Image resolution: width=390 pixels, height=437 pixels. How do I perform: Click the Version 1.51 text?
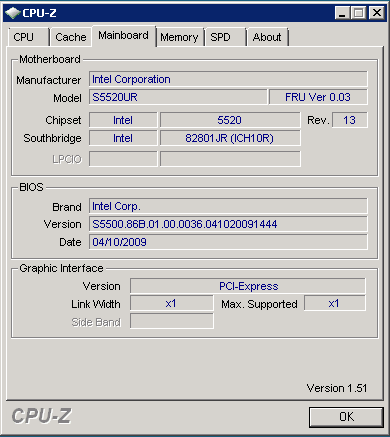[x=337, y=388]
